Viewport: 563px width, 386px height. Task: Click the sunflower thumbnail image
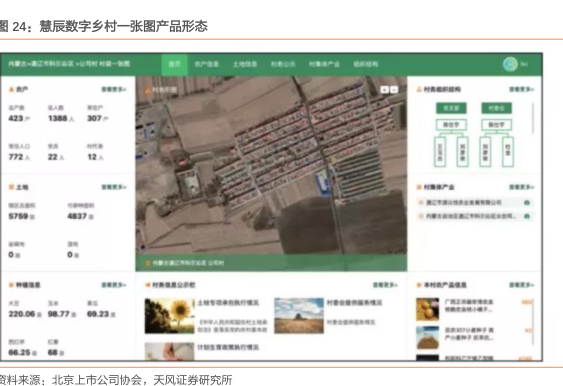[x=169, y=316]
